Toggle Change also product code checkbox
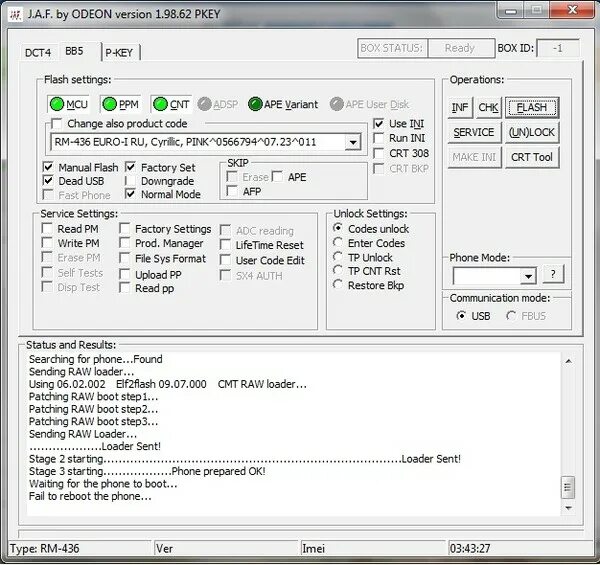 click(57, 124)
